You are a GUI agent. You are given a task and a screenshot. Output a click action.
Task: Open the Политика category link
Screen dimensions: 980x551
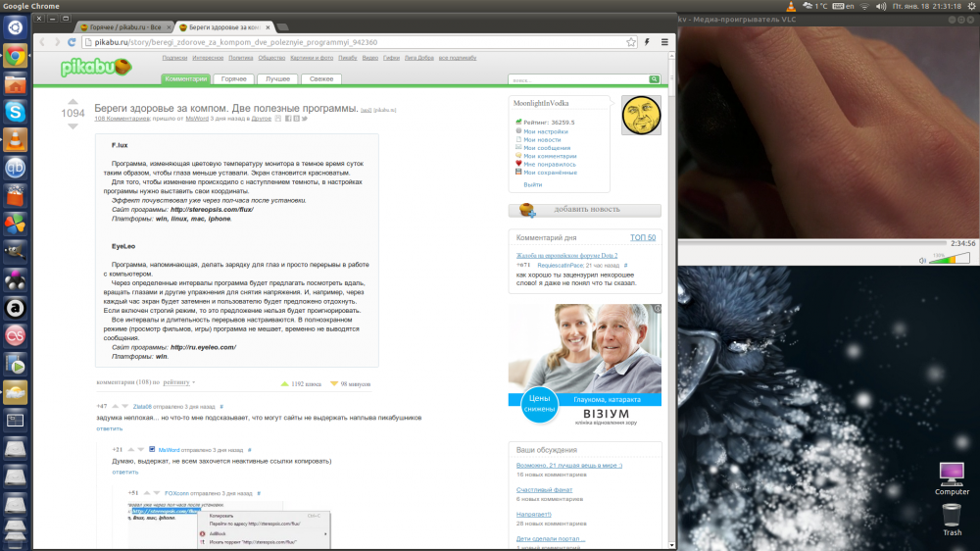coord(241,58)
